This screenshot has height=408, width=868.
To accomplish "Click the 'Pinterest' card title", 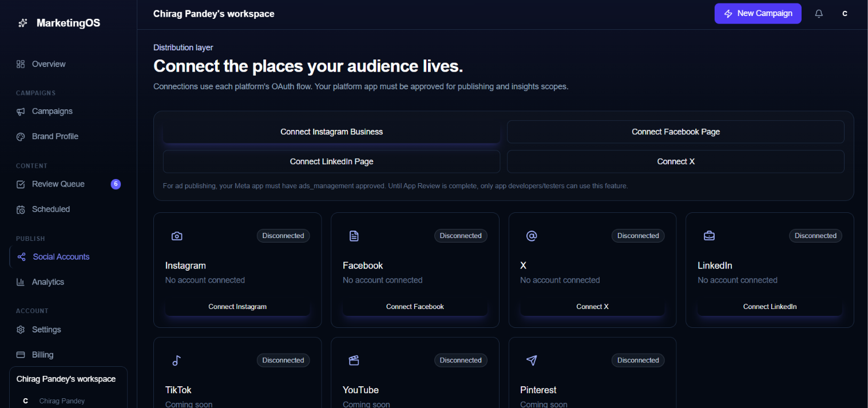I will [x=538, y=390].
